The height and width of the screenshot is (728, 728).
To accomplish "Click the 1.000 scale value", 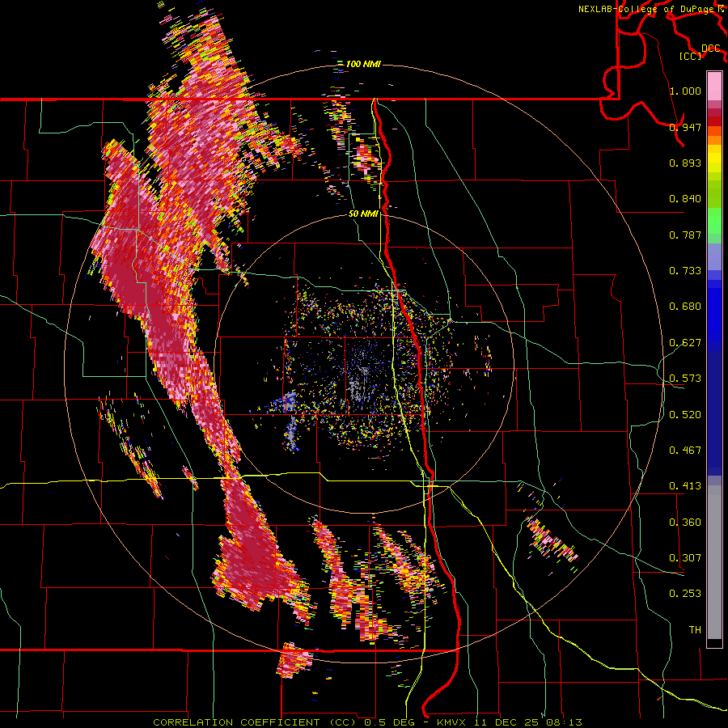I will 685,91.
